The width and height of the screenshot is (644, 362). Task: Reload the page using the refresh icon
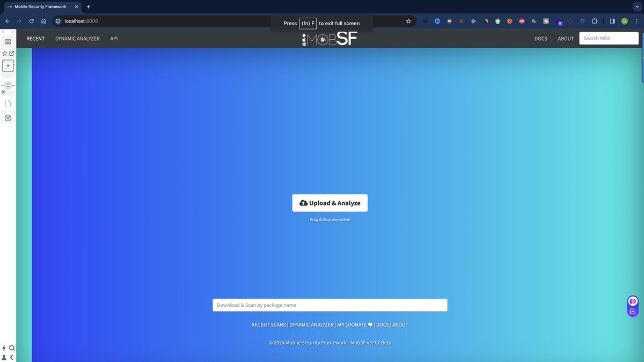click(31, 21)
